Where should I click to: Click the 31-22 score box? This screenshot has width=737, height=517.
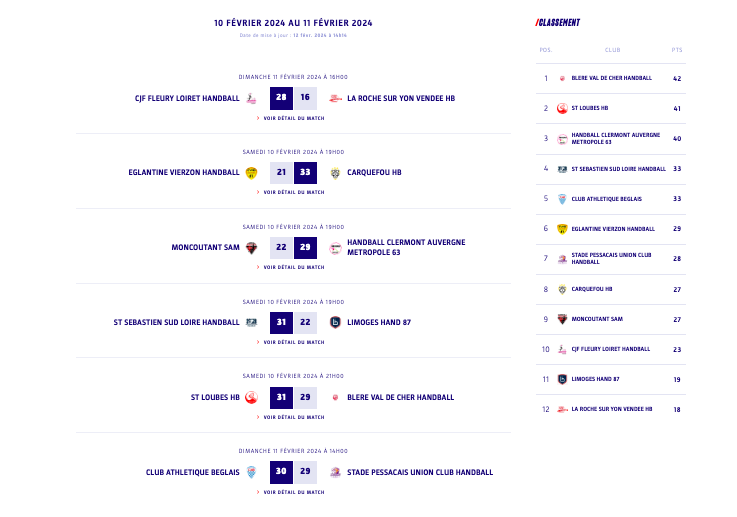coord(293,322)
